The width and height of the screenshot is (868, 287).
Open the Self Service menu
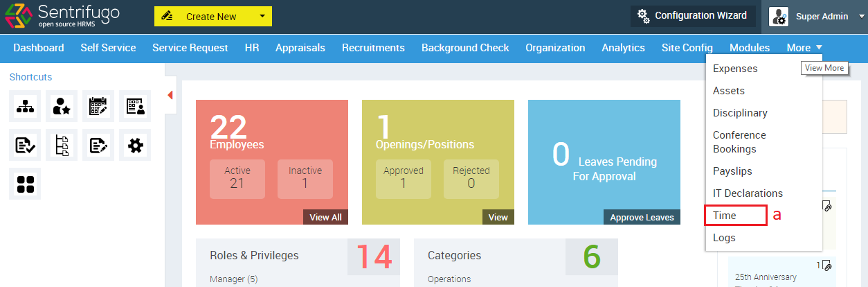click(108, 48)
